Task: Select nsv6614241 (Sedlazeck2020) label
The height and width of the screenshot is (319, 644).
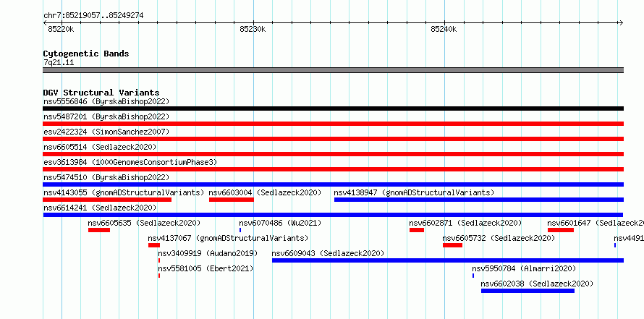Action: click(100, 208)
